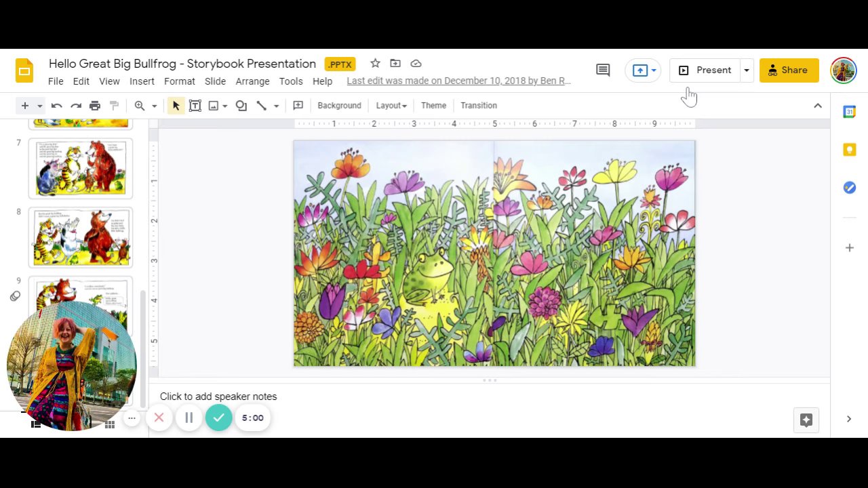Open the Layout dropdown
868x488 pixels.
pyautogui.click(x=391, y=106)
